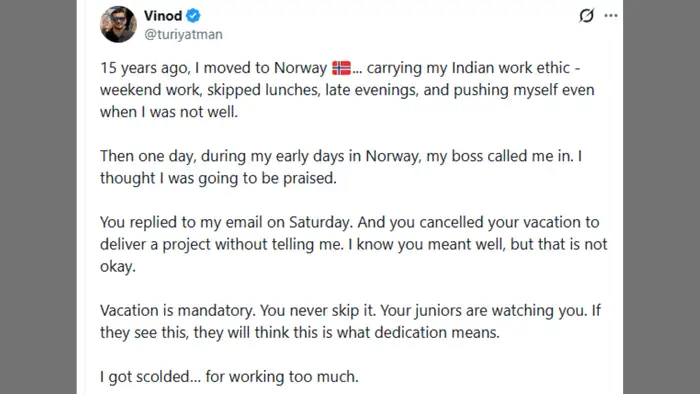Click the line starting 'they see this'
The image size is (700, 394).
point(300,332)
